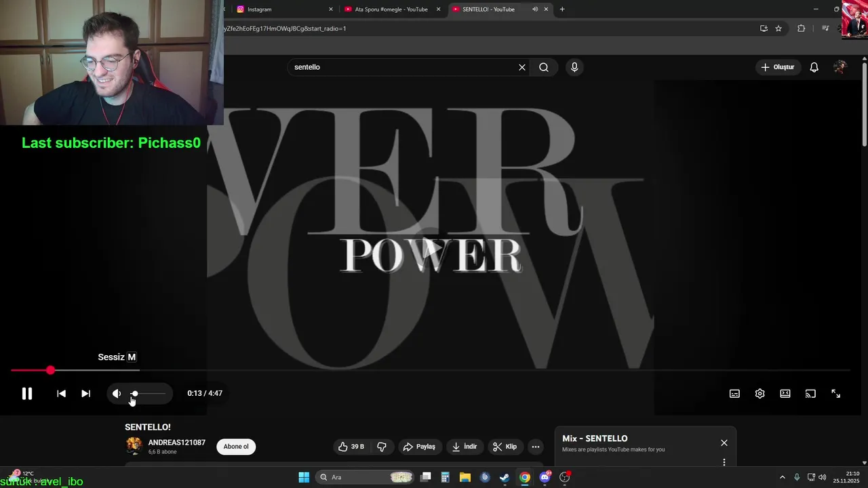Subscribe with Abone ol button
This screenshot has width=868, height=488.
[236, 447]
